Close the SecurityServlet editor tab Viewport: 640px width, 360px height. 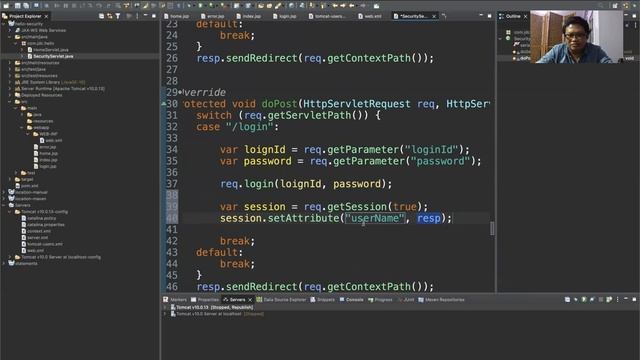434,16
